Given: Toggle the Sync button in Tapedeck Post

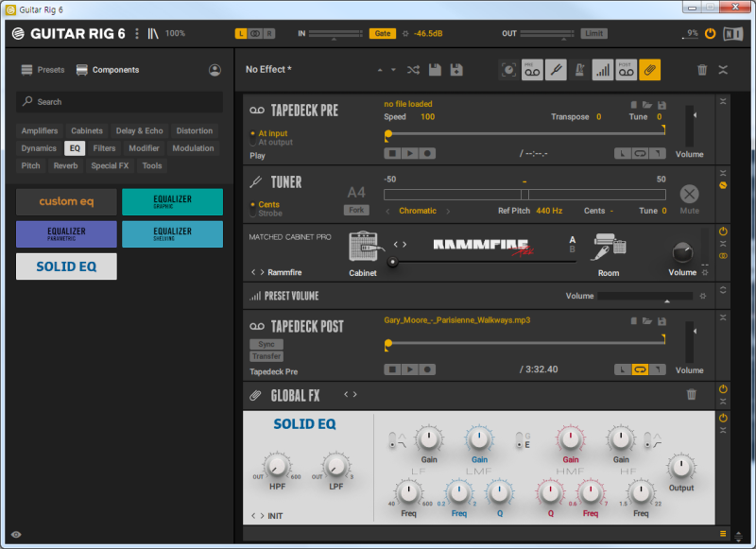Looking at the screenshot, I should 266,344.
